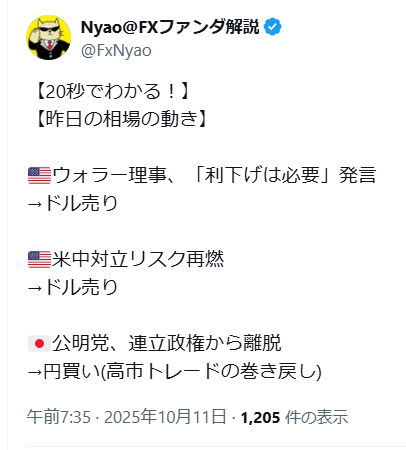Screen dimensions: 406x450
Task: Click the 件の表示 views label
Action: (317, 417)
